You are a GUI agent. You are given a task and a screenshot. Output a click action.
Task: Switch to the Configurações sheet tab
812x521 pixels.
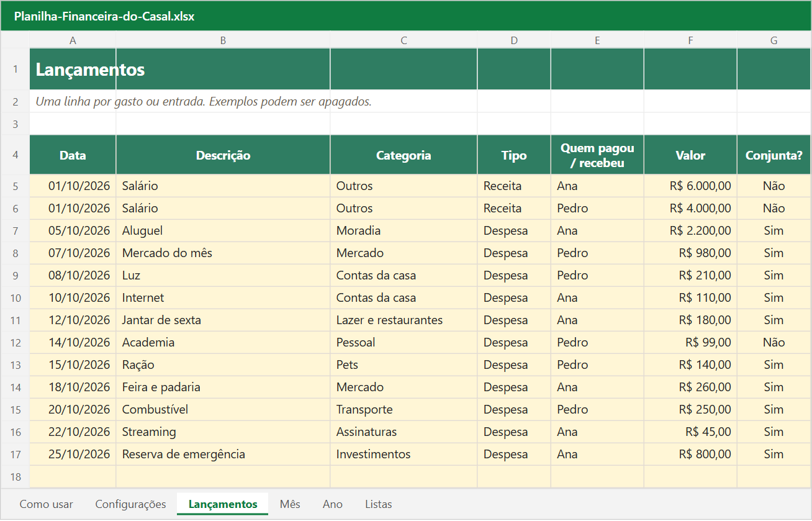pos(131,504)
